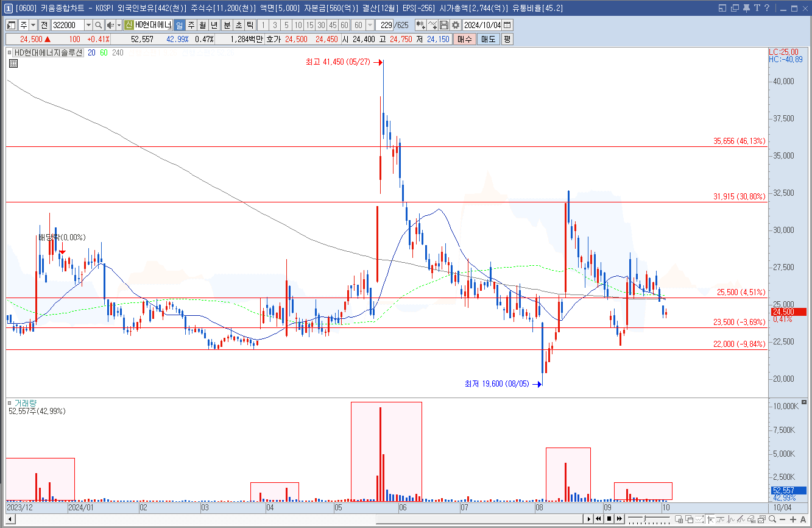This screenshot has width=812, height=528.
Task: Click the candle compare icon left of line tool
Action: (x=420, y=25)
